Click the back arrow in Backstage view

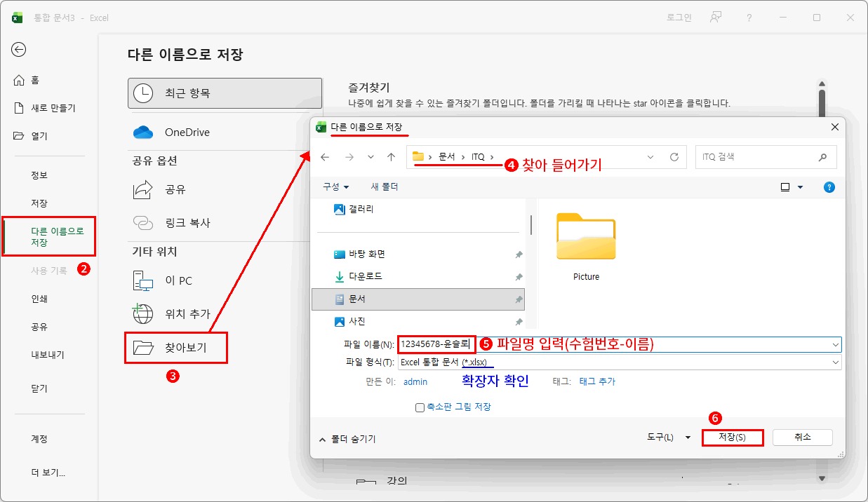(x=19, y=49)
